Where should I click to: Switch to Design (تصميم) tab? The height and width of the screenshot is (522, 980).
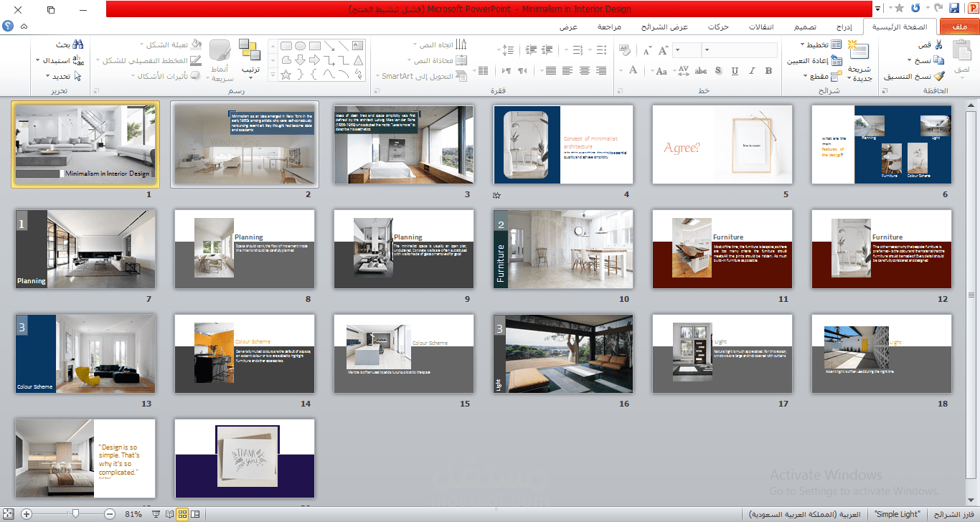coord(804,27)
